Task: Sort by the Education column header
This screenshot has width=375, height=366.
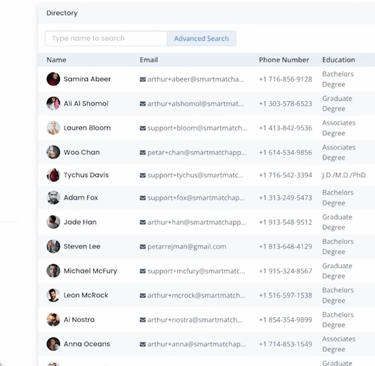Action: pyautogui.click(x=339, y=60)
